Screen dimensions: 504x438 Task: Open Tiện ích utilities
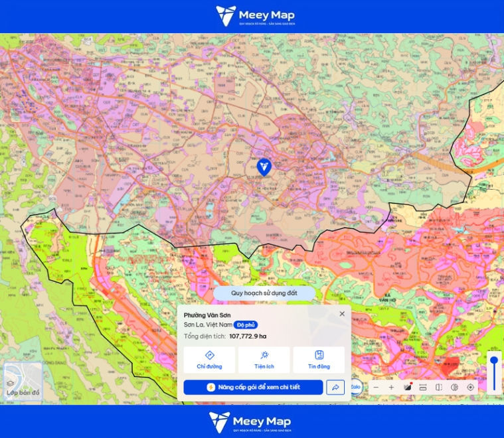pos(264,360)
